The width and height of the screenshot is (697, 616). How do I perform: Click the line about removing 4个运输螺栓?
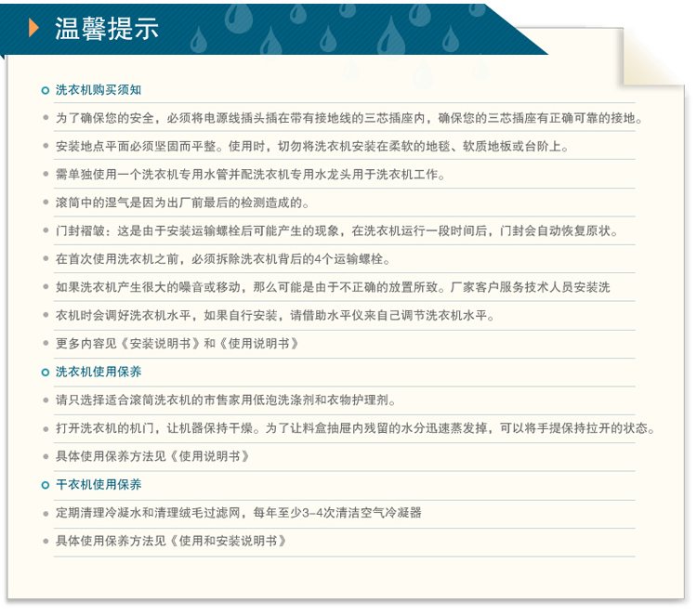coord(223,259)
